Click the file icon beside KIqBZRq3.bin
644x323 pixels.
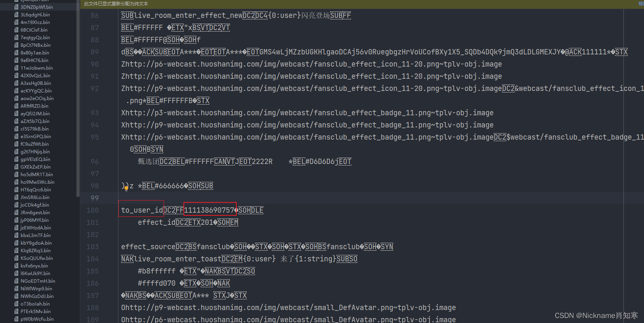tap(16, 250)
